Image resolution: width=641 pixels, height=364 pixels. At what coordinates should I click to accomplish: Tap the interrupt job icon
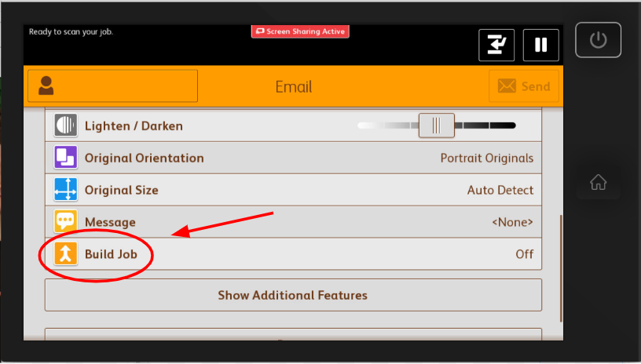click(497, 45)
